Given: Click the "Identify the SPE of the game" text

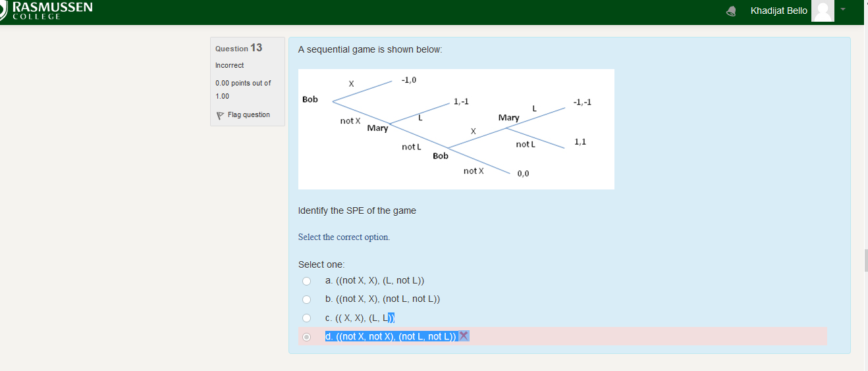Looking at the screenshot, I should pyautogui.click(x=357, y=210).
